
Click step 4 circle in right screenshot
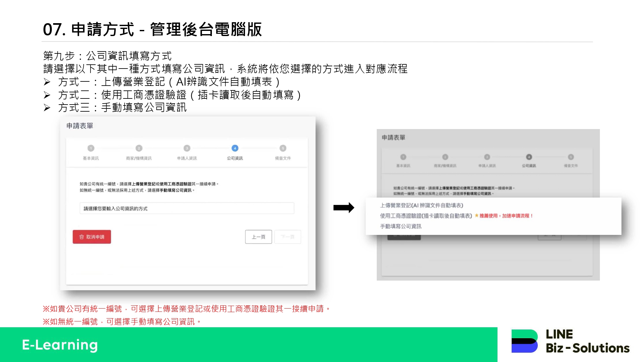point(529,157)
